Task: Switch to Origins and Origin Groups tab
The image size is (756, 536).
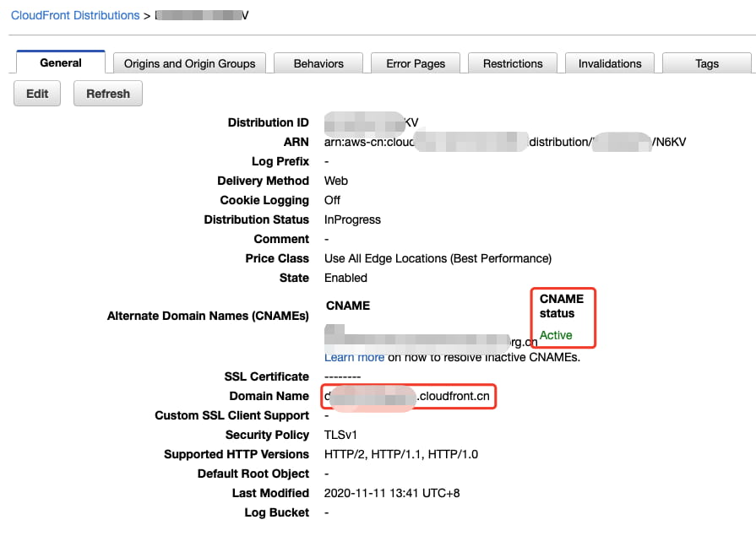Action: click(189, 63)
